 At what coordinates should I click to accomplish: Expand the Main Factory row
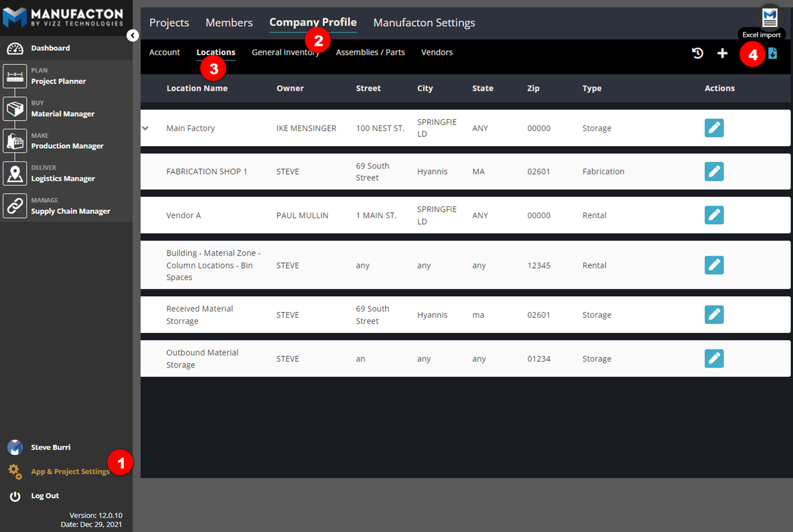click(145, 128)
